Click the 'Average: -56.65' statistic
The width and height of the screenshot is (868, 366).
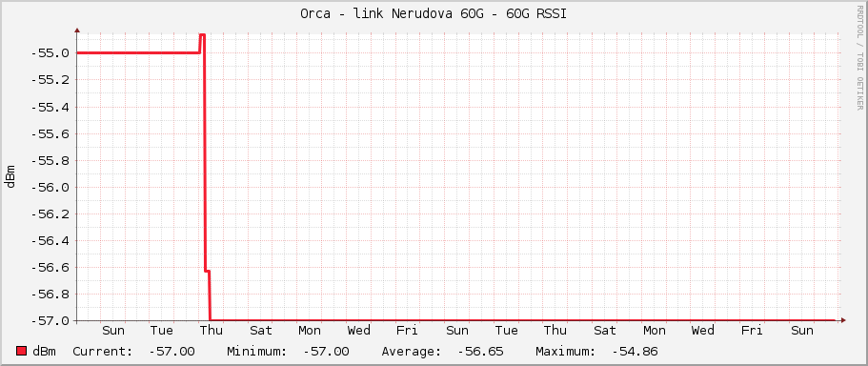tap(442, 351)
